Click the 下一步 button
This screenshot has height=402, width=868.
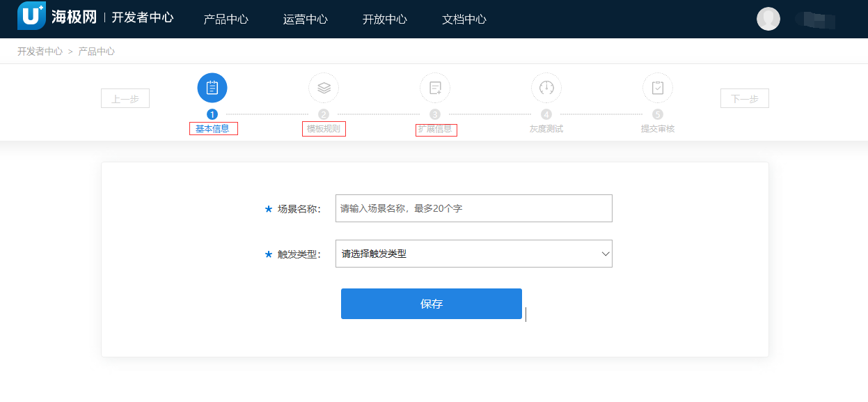(744, 99)
